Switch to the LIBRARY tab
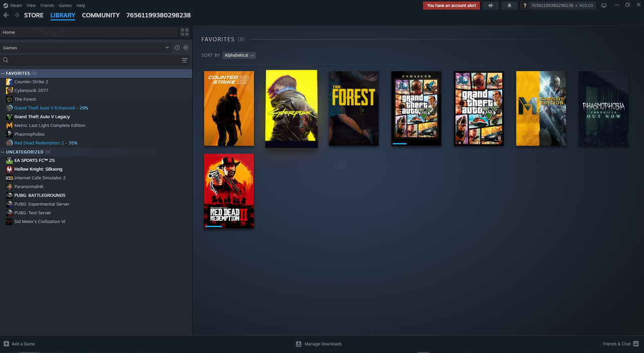 [63, 15]
